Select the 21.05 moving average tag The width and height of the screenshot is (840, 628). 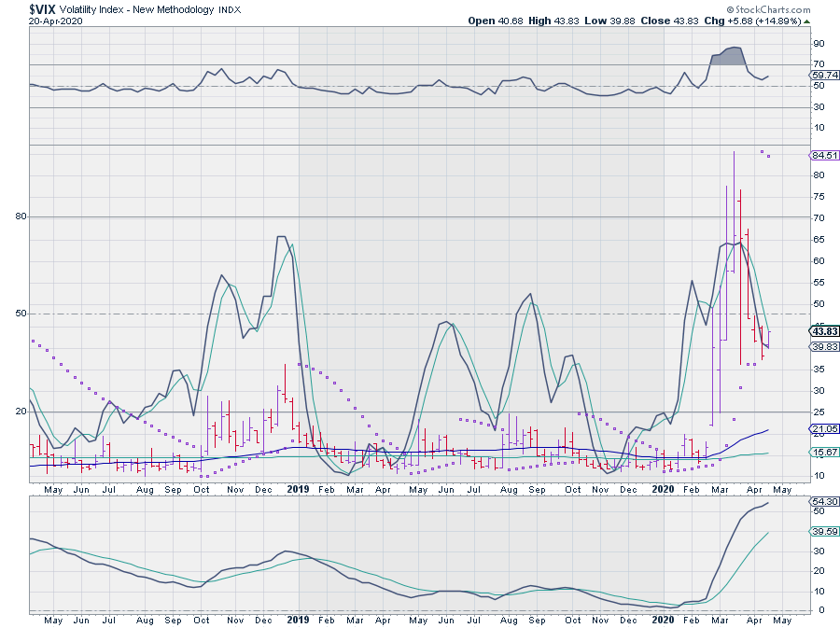[x=823, y=429]
